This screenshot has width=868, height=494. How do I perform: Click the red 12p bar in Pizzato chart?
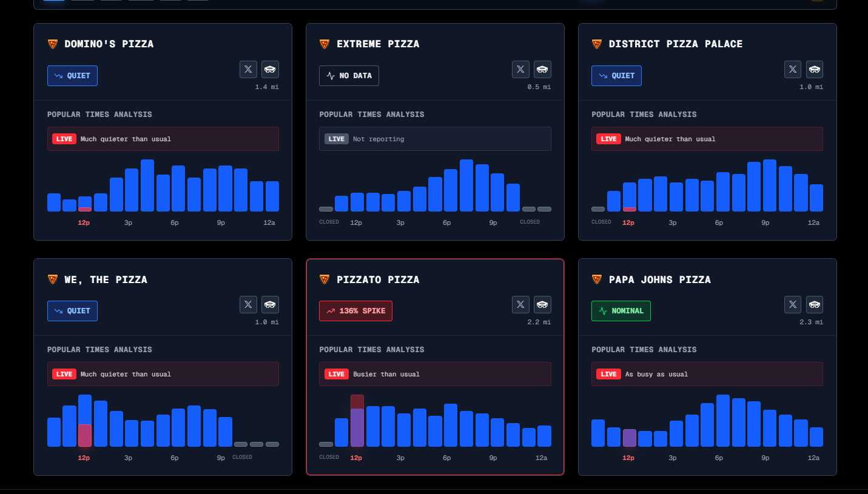pos(357,421)
